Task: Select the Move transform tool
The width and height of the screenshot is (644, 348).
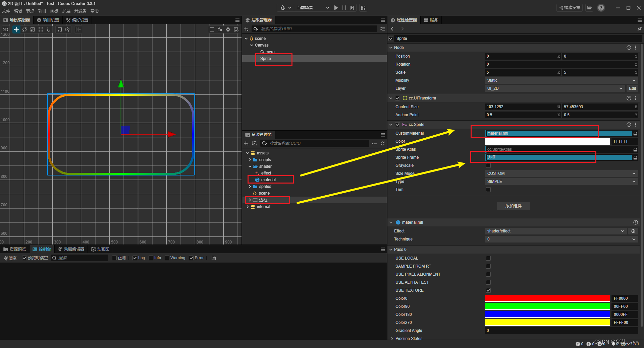Action: (16, 29)
